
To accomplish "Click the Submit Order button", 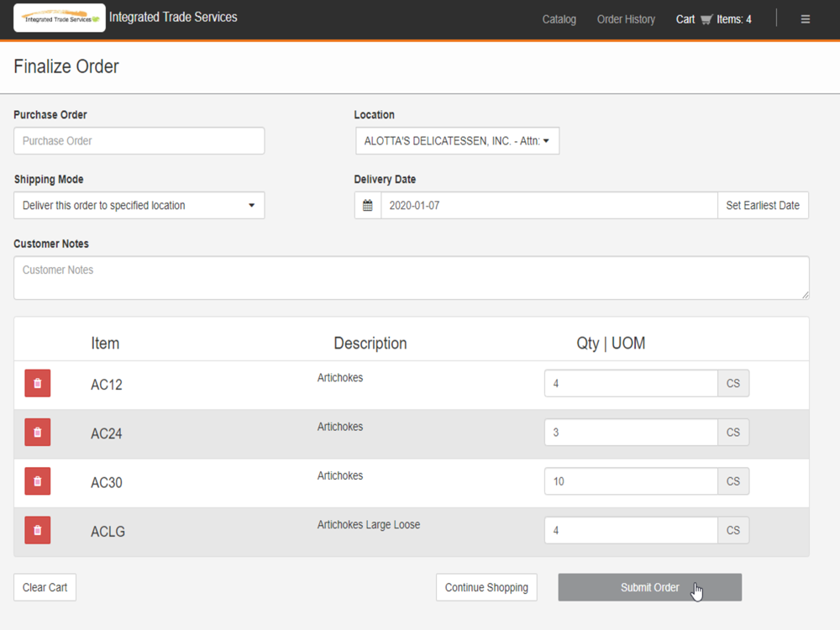I will [x=650, y=587].
